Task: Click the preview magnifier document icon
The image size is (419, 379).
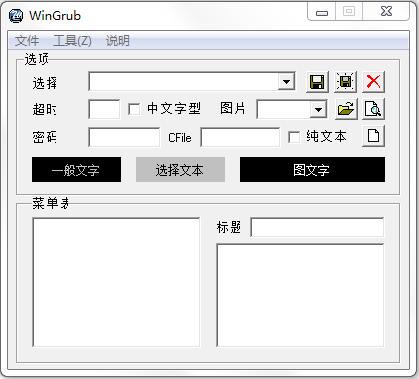Action: pos(373,109)
